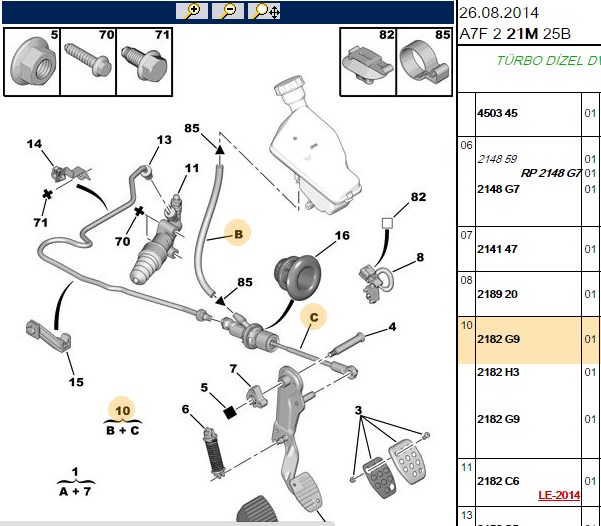Click callout 3 pedal pads label
This screenshot has height=526, width=601.
pyautogui.click(x=358, y=410)
